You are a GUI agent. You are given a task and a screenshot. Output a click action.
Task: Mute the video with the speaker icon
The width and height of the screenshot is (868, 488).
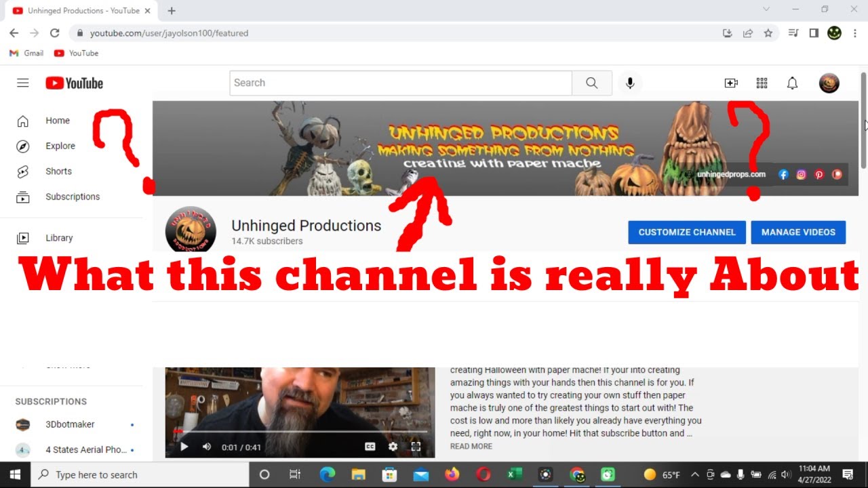[x=207, y=447]
